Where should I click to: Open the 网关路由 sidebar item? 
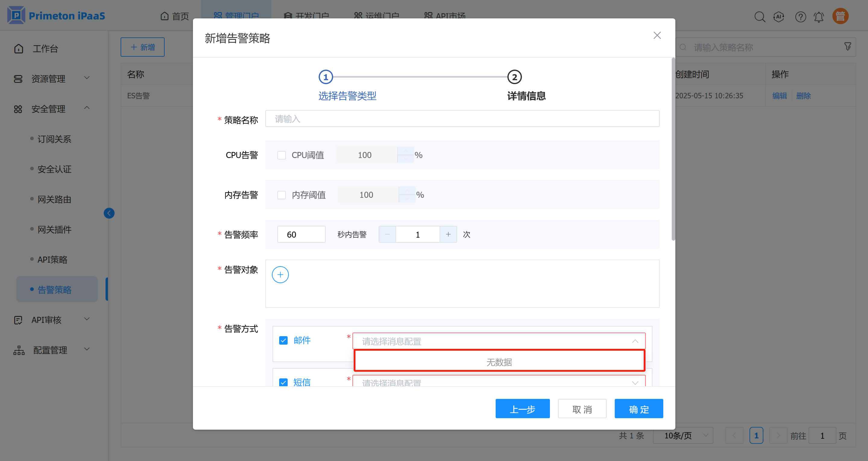(x=54, y=199)
